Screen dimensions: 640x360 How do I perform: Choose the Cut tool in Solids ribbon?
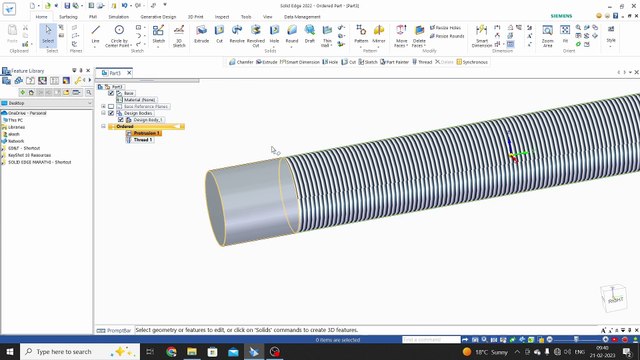[219, 34]
